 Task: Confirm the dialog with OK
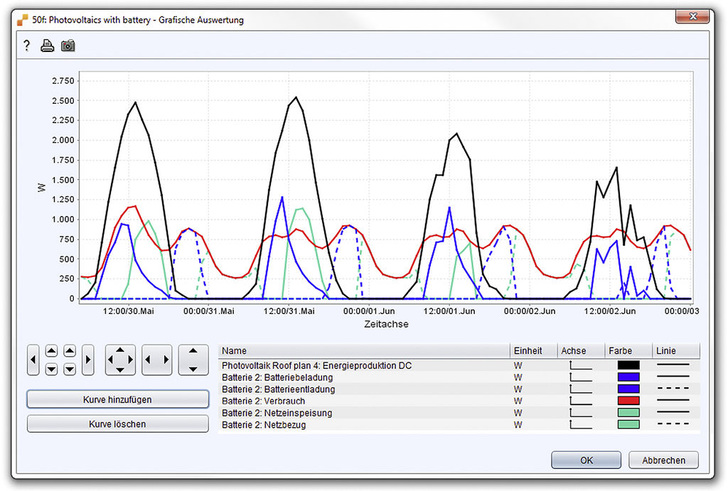coord(585,460)
